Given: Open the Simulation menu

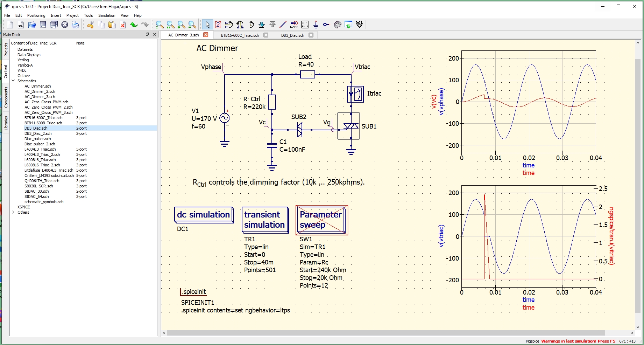Looking at the screenshot, I should [106, 15].
